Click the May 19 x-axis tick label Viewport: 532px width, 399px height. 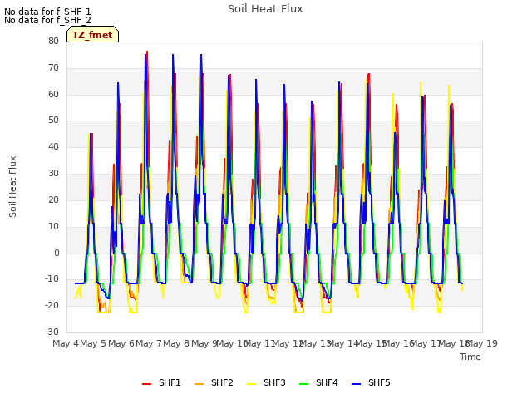click(x=482, y=343)
